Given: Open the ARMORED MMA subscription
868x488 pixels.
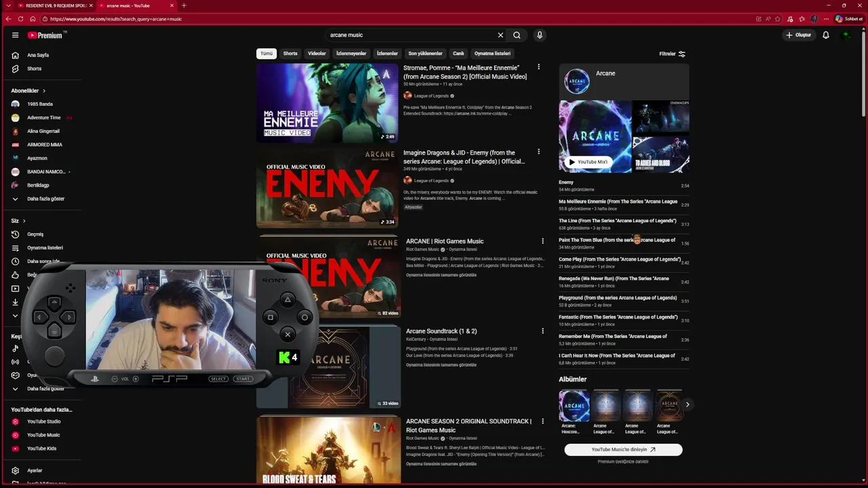Looking at the screenshot, I should pyautogui.click(x=45, y=144).
